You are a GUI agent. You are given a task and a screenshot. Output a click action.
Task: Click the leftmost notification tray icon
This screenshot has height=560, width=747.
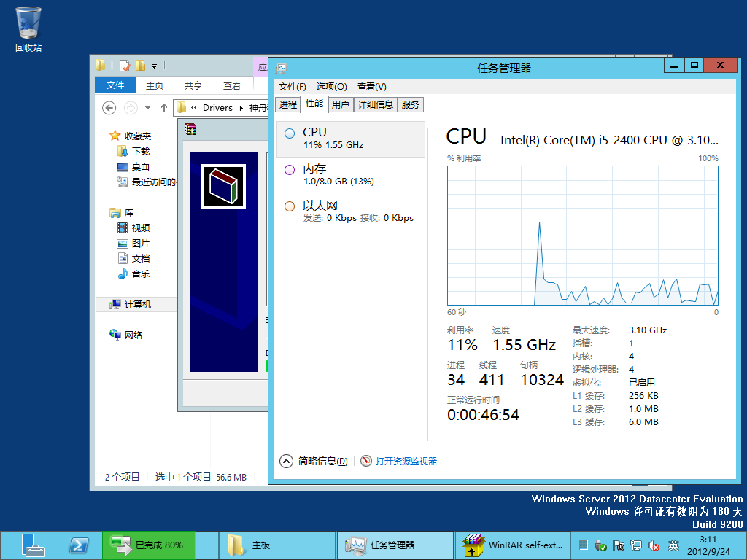[x=583, y=545]
